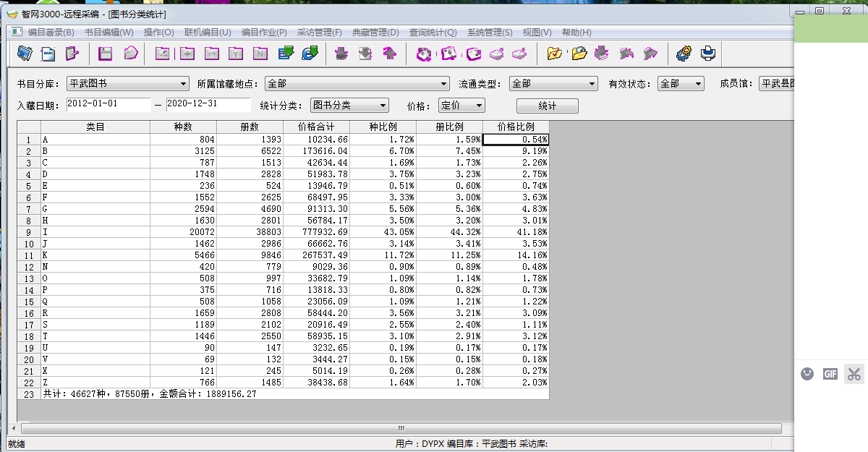Click the 统计 button

coord(548,106)
